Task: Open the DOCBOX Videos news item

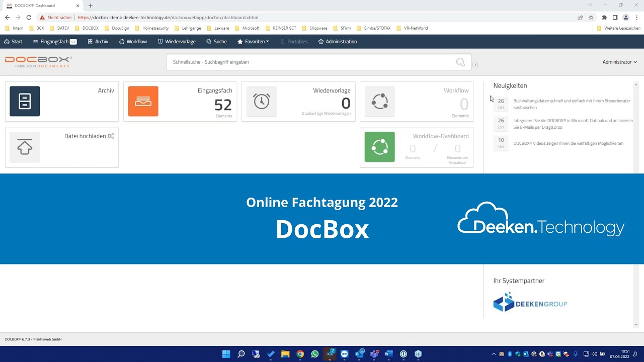Action: click(x=568, y=143)
